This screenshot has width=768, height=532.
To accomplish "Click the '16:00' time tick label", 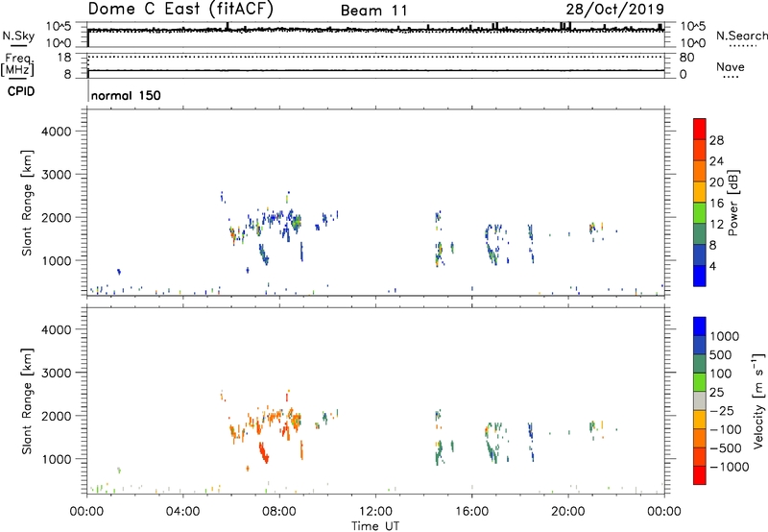I will tap(471, 512).
